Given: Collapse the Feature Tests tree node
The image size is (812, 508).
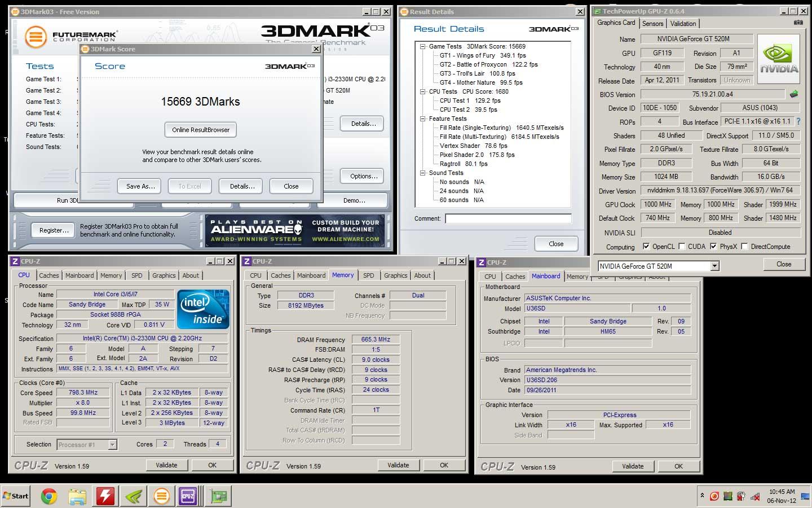Looking at the screenshot, I should 422,119.
